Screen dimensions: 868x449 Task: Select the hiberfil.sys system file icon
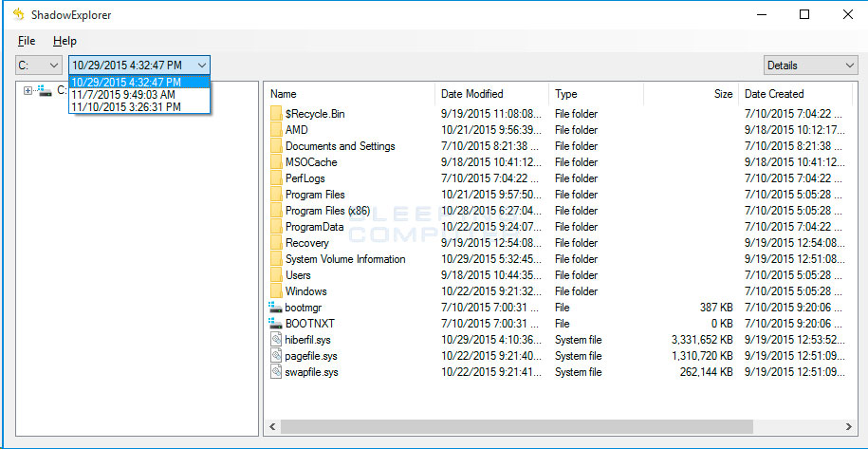tap(276, 340)
